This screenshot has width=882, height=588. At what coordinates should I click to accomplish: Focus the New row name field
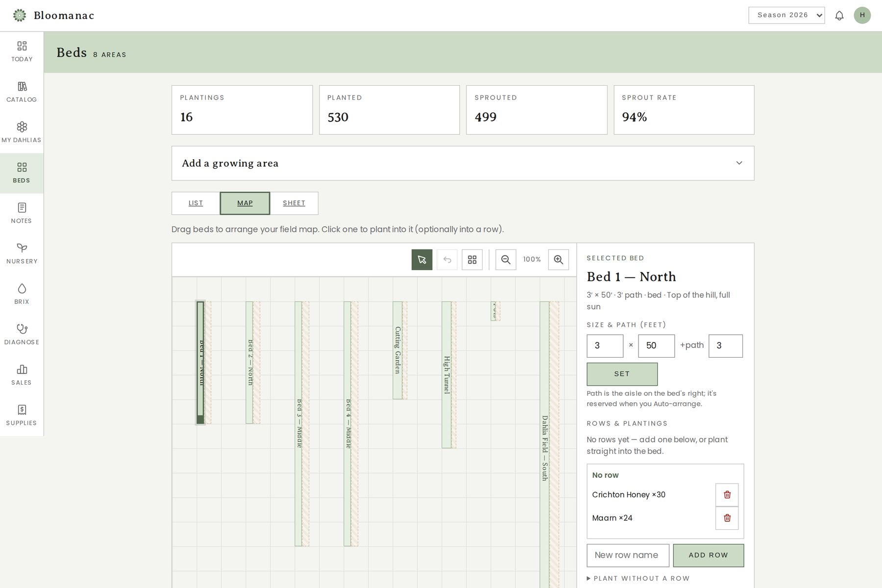(x=628, y=555)
